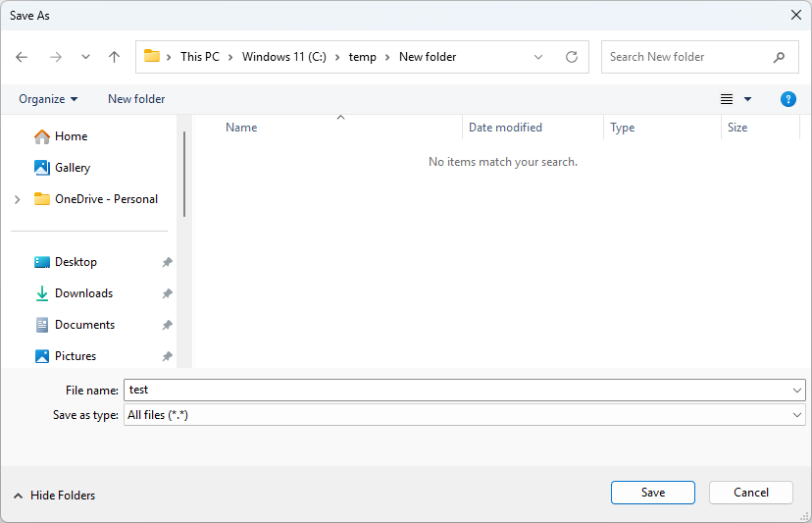
Task: Click in the File name text field
Action: [456, 390]
